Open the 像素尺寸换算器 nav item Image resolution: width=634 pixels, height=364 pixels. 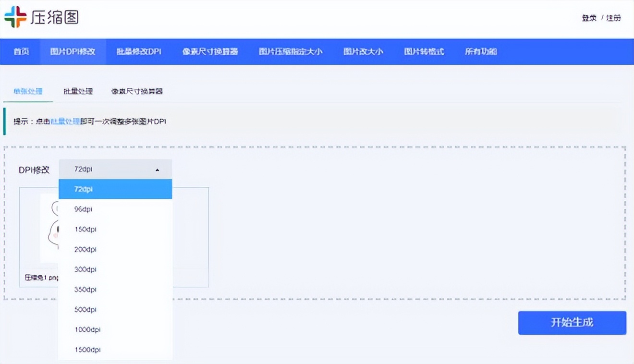click(x=211, y=51)
